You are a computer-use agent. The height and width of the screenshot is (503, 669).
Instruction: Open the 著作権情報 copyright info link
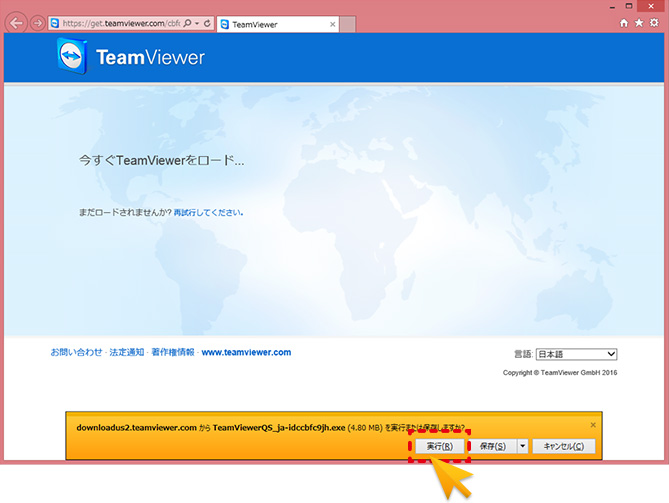pyautogui.click(x=173, y=352)
